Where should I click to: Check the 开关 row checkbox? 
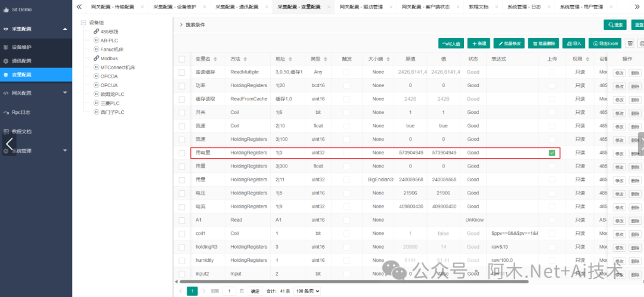(x=182, y=112)
